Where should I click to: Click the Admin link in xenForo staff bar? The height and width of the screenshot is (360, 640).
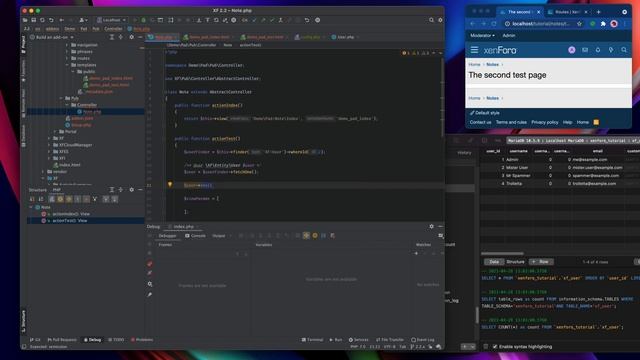509,36
